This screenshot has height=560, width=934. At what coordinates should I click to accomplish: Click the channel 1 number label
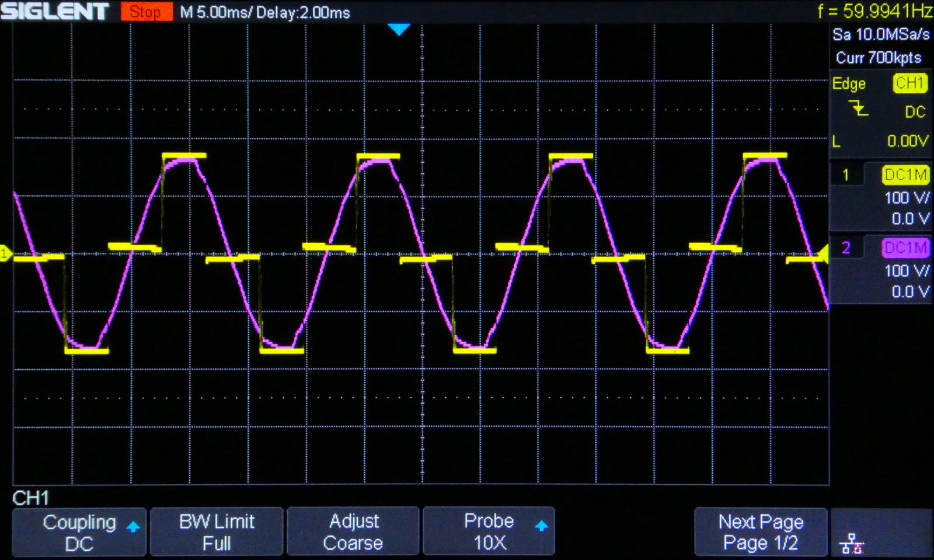click(845, 175)
